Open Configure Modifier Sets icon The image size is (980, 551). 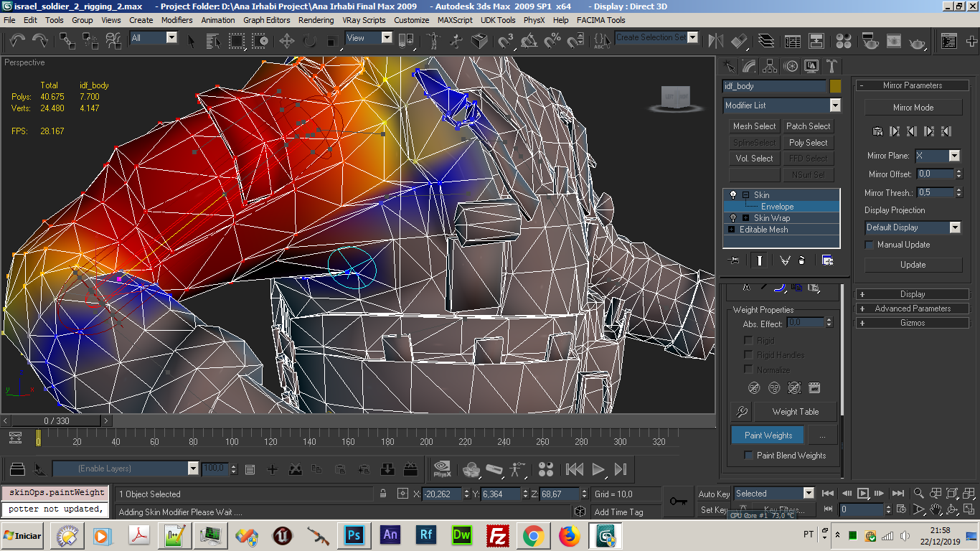pos(827,260)
